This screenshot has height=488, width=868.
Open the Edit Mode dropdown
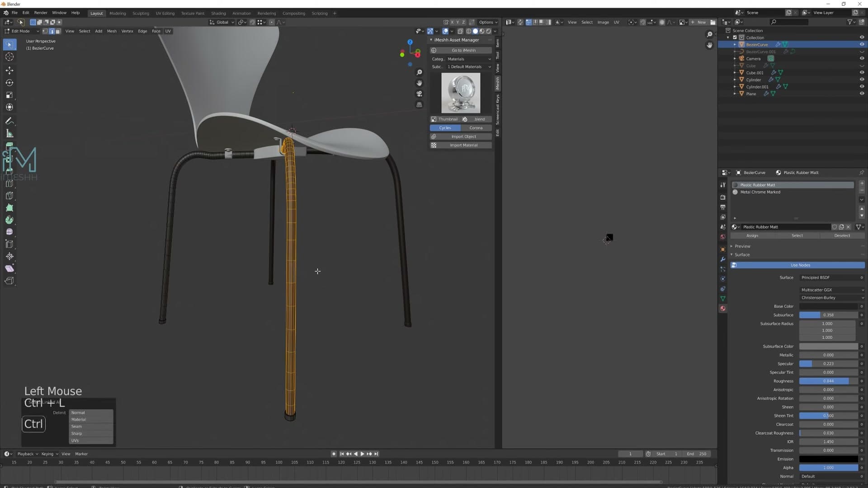click(21, 31)
